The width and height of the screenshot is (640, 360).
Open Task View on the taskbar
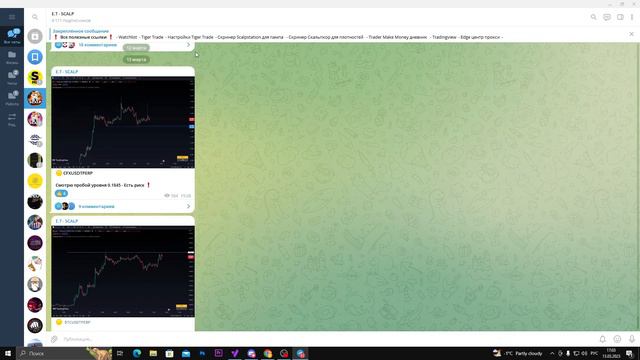click(x=120, y=353)
